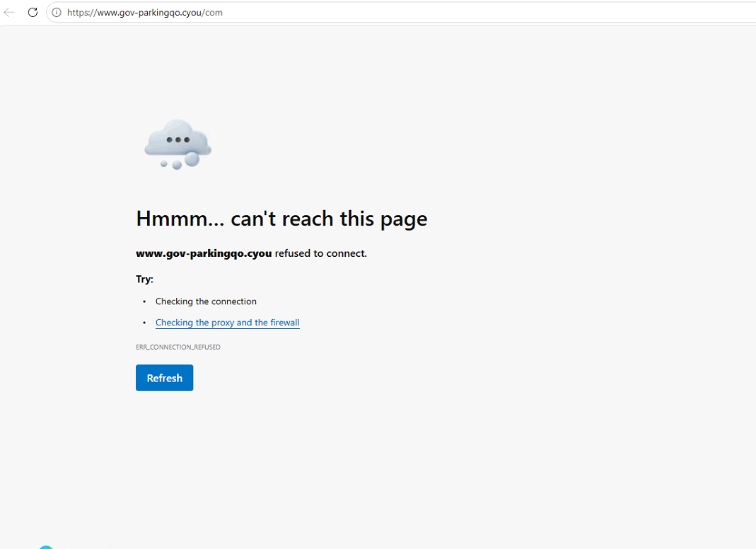Click the cloud error illustration
This screenshot has height=549, width=756.
point(178,144)
